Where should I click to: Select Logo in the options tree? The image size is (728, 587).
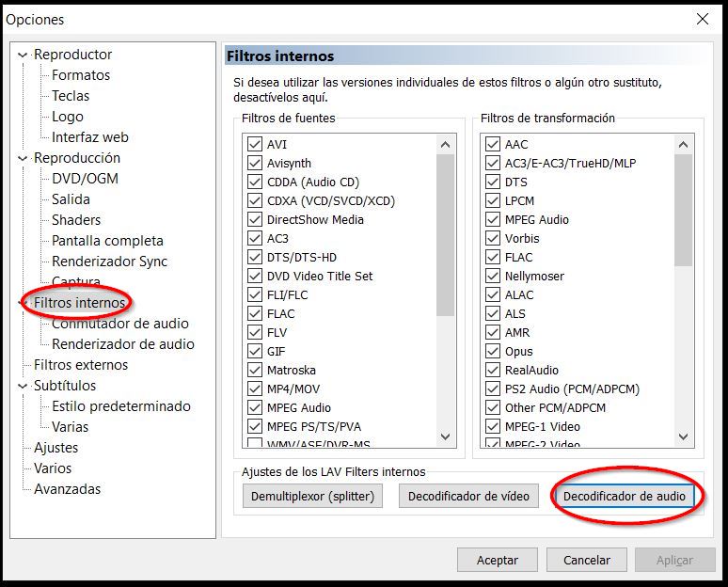(x=68, y=117)
